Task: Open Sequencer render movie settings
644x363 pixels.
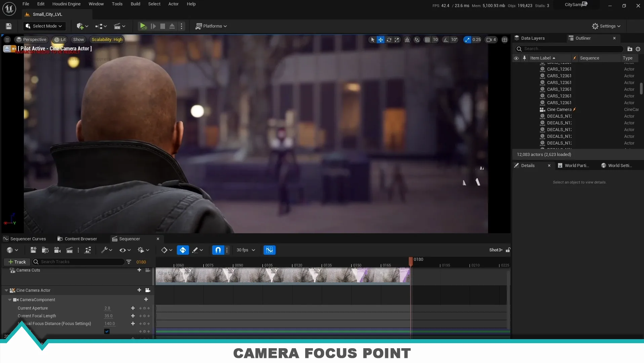Action: (x=69, y=250)
